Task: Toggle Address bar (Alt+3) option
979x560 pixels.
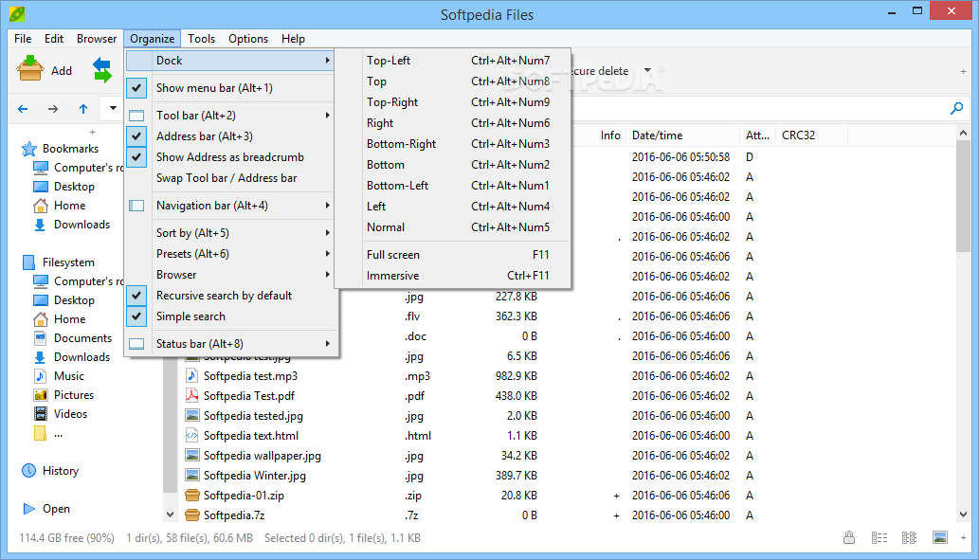Action: coord(231,136)
